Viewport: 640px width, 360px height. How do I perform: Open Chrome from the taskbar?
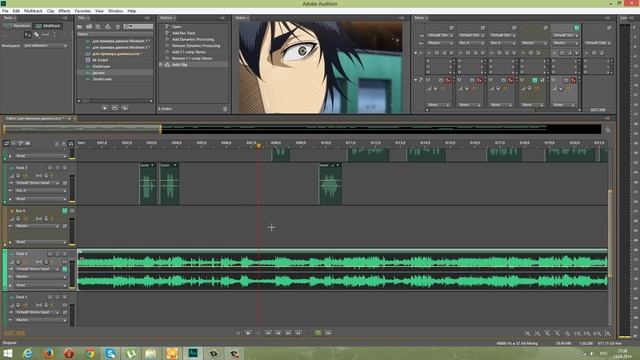point(90,353)
